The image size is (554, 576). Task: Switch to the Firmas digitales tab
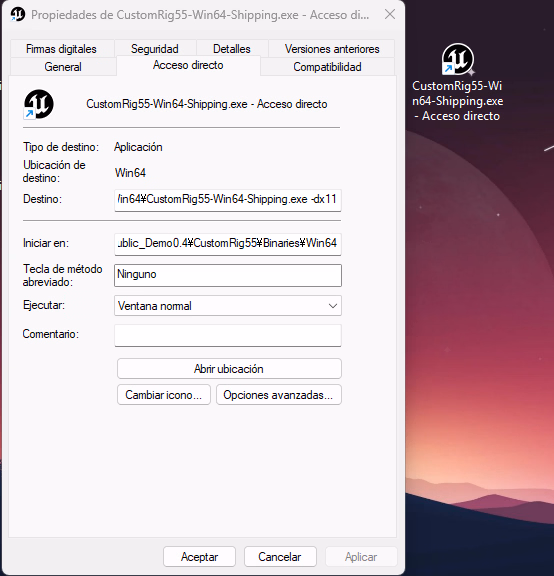click(x=61, y=49)
